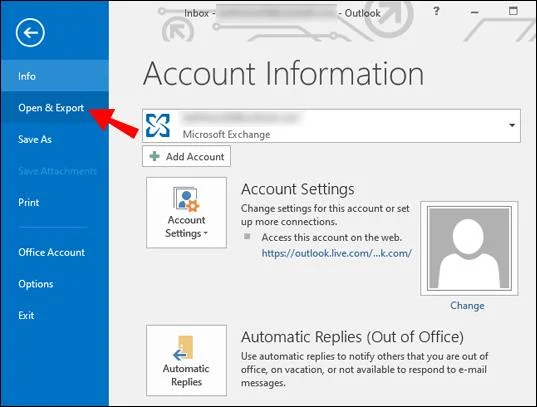537x407 pixels.
Task: Click the Account Information heading
Action: (x=283, y=73)
